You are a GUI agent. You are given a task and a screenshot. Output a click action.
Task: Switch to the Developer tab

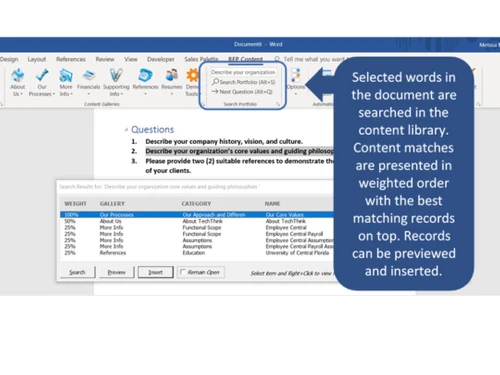(161, 59)
